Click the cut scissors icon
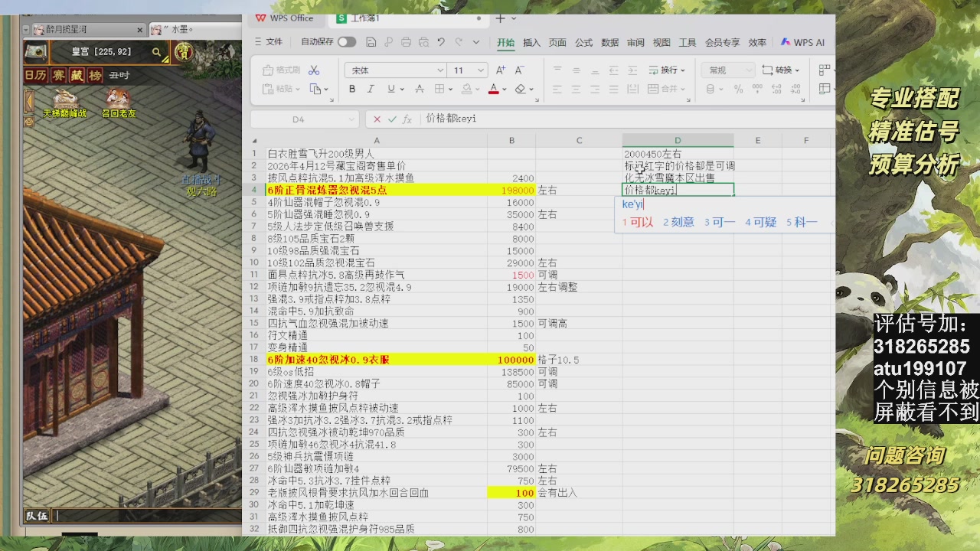The height and width of the screenshot is (551, 980). (x=314, y=70)
